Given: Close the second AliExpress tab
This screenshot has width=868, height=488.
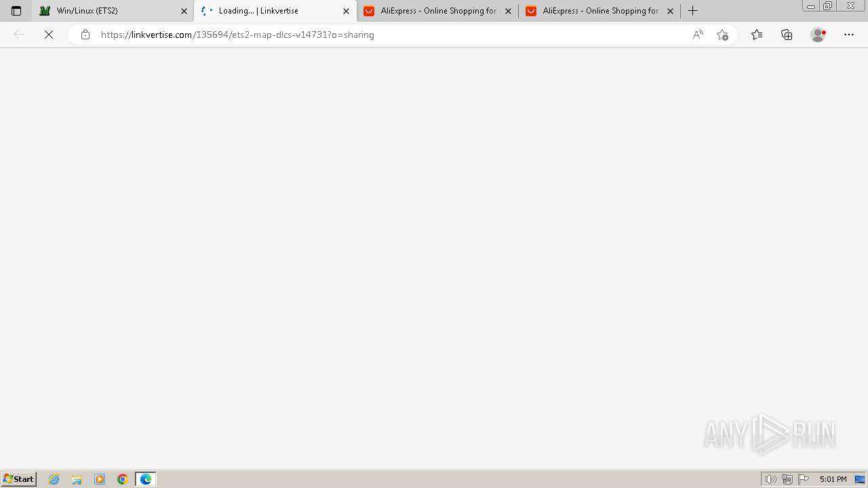Looking at the screenshot, I should [x=670, y=11].
